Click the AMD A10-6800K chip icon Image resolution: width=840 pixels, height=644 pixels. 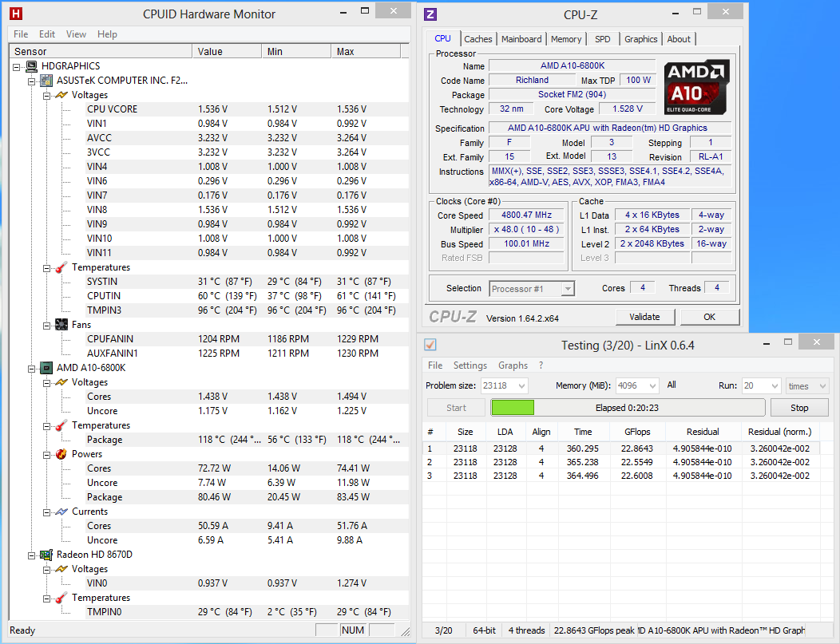click(46, 368)
